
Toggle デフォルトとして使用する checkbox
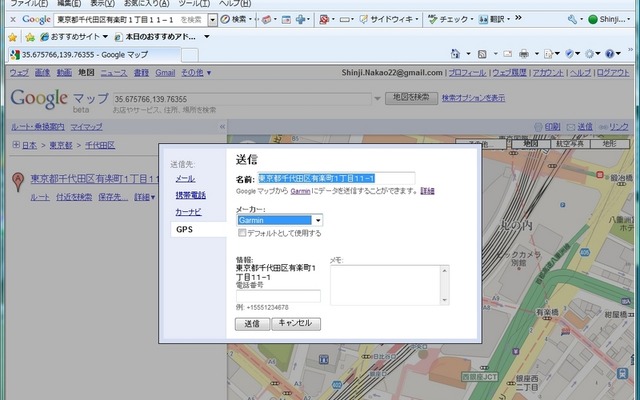click(x=242, y=233)
